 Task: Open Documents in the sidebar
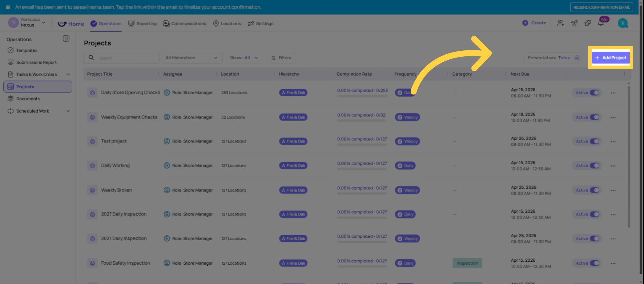click(28, 99)
